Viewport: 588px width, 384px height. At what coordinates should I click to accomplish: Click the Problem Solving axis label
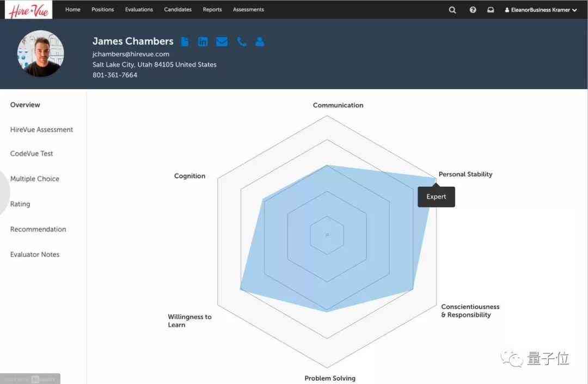330,379
